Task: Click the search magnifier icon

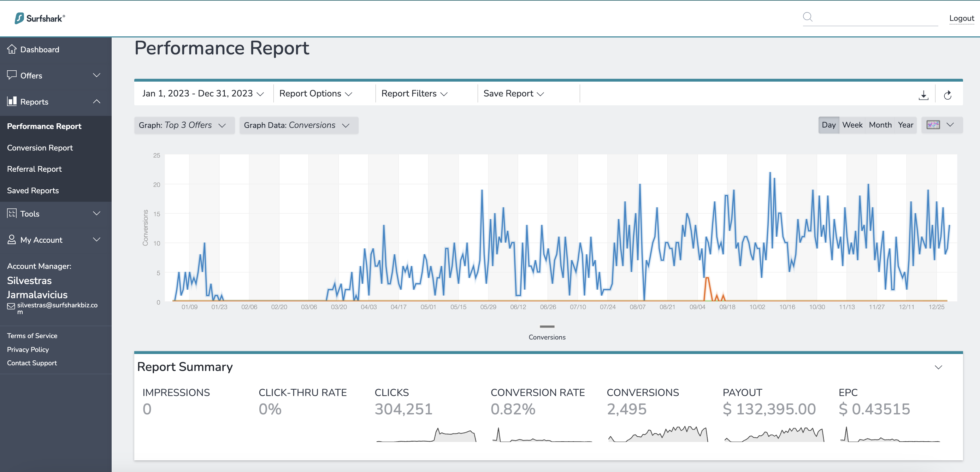Action: coord(808,17)
